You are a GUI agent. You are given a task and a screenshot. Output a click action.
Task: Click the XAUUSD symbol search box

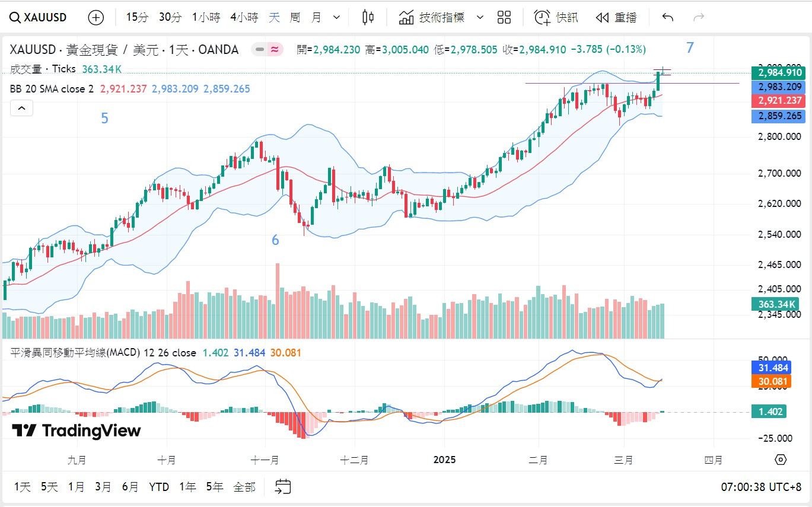38,17
